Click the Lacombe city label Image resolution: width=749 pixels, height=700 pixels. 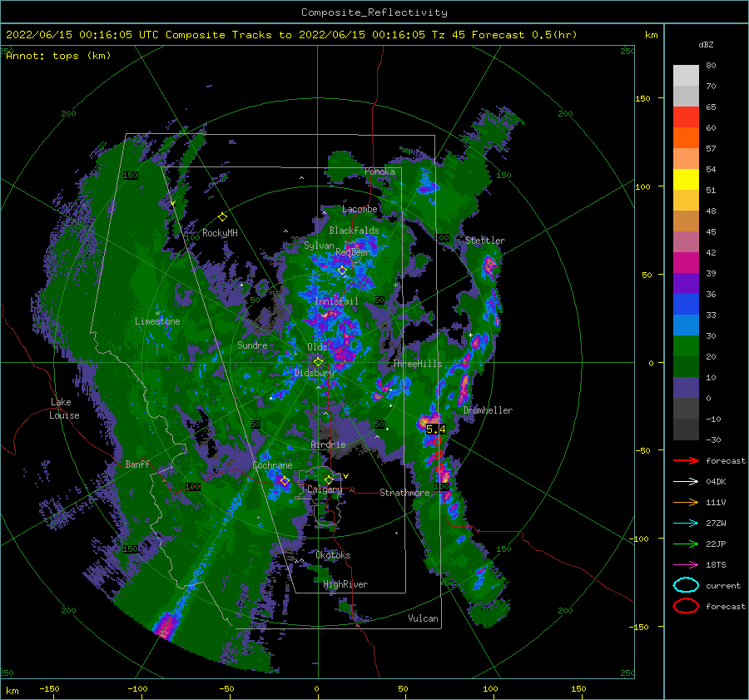360,209
